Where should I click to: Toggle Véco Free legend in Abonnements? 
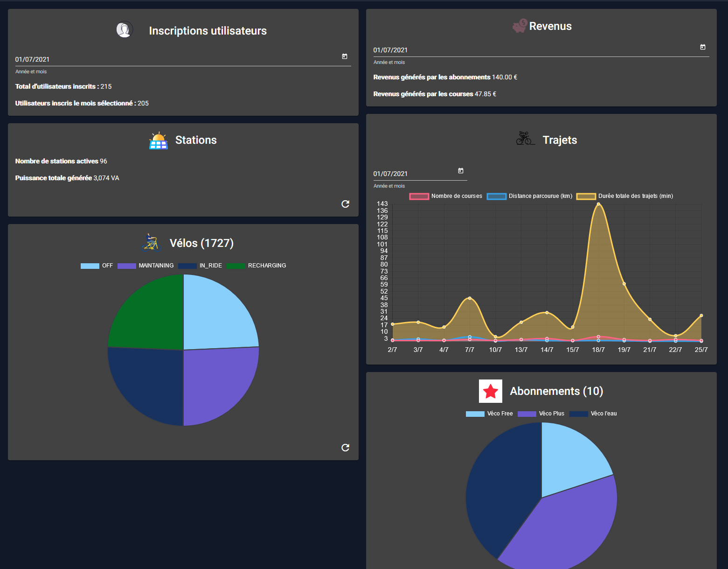point(489,414)
